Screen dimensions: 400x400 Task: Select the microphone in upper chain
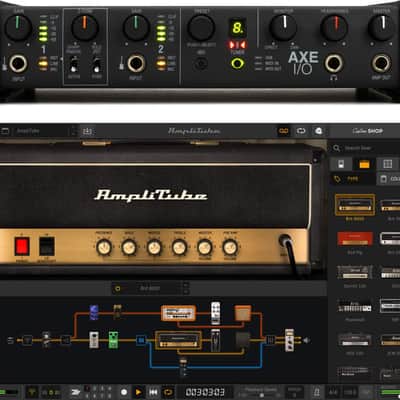click(216, 313)
